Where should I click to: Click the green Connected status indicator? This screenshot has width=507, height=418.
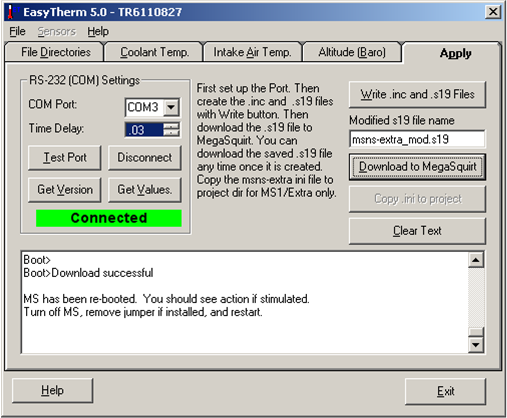point(109,218)
